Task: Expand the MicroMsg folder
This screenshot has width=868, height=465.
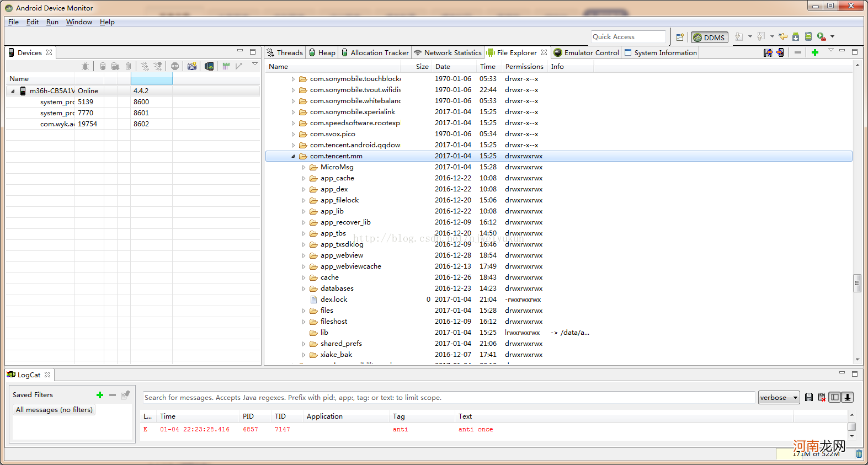Action: click(x=303, y=167)
